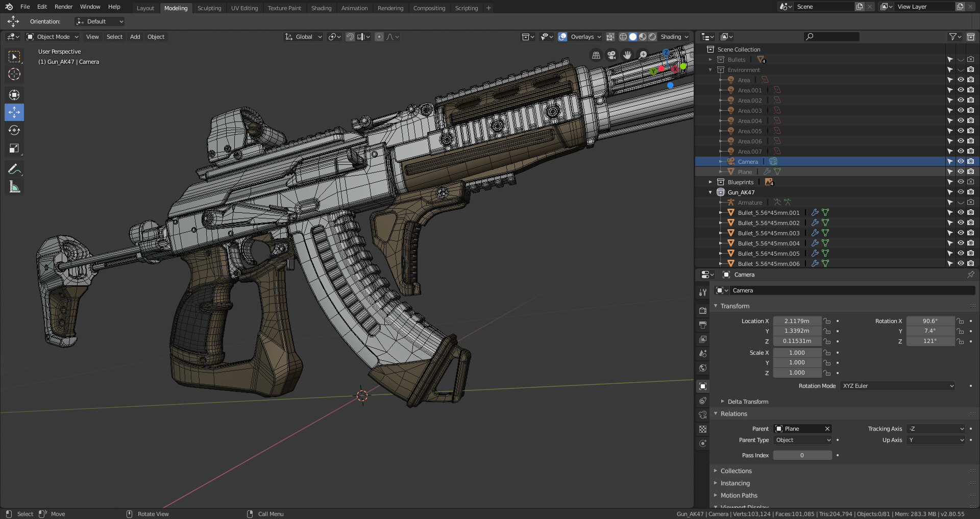Open the Scene properties tab
Screen dimensions: 980x519
tap(703, 353)
